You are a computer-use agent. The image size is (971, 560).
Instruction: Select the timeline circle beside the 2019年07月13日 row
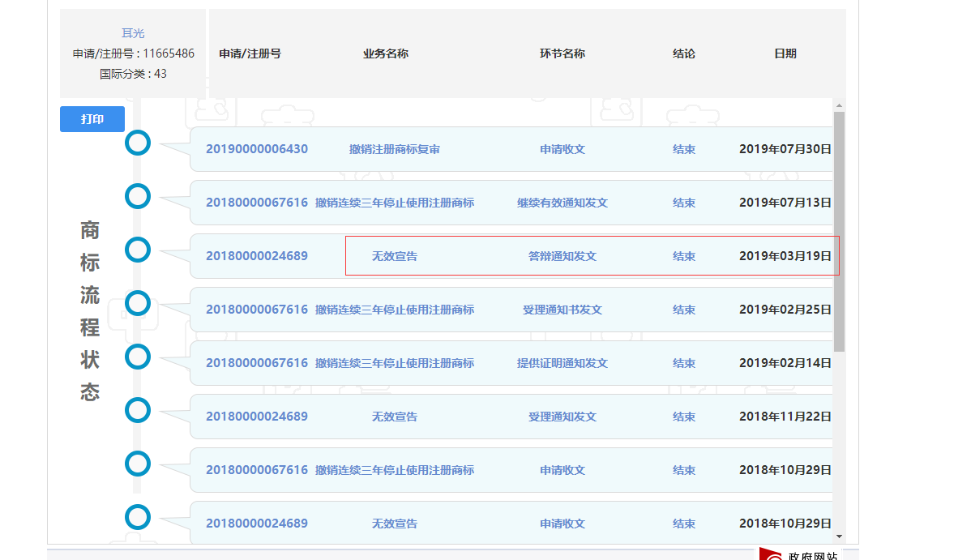(x=138, y=196)
